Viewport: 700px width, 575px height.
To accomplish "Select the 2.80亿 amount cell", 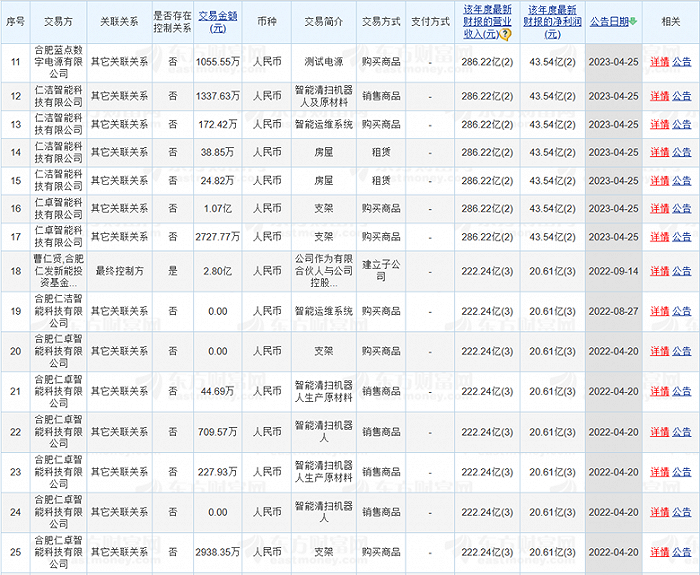I will (x=218, y=271).
